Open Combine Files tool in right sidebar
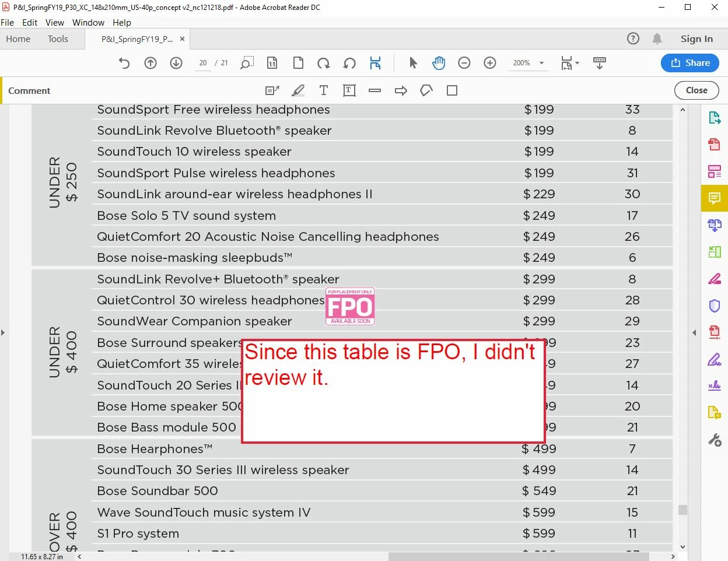728x561 pixels. (715, 225)
